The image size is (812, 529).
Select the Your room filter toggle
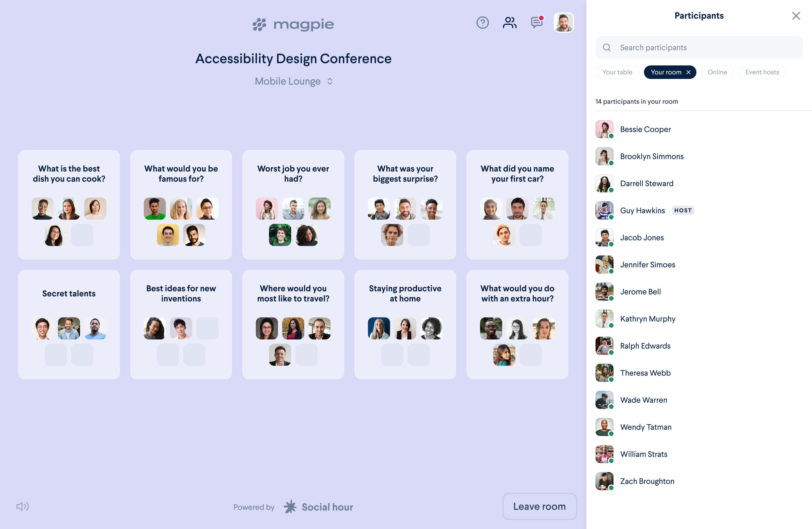669,72
